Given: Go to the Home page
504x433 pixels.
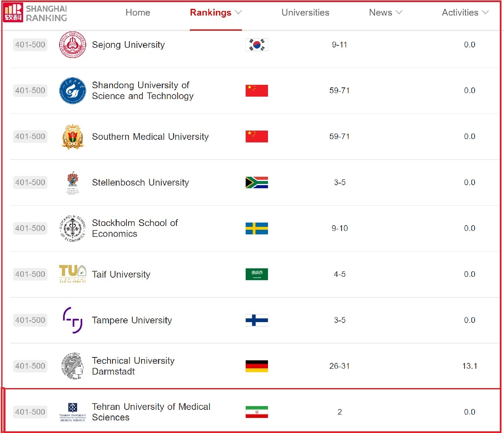Looking at the screenshot, I should click(138, 13).
